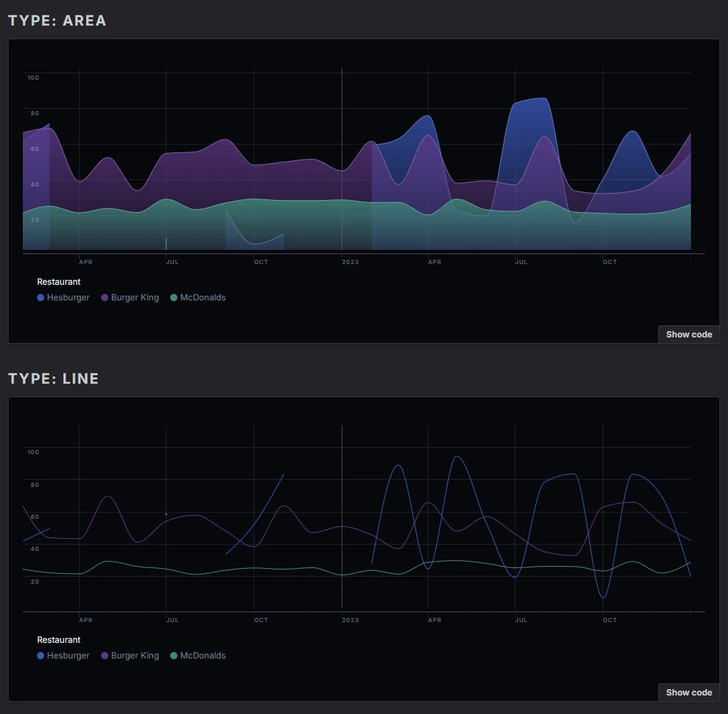This screenshot has height=714, width=728.
Task: Click the Hesburger legend dot in area chart
Action: point(41,298)
